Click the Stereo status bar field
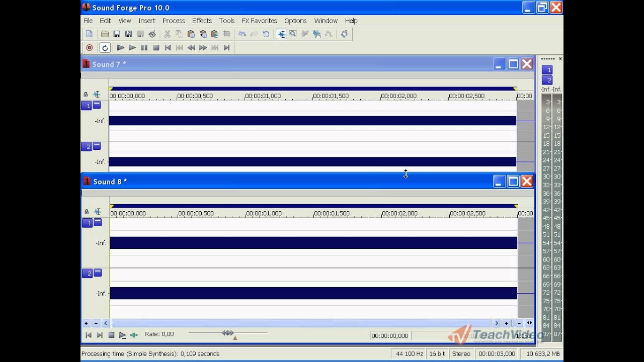 [x=461, y=354]
